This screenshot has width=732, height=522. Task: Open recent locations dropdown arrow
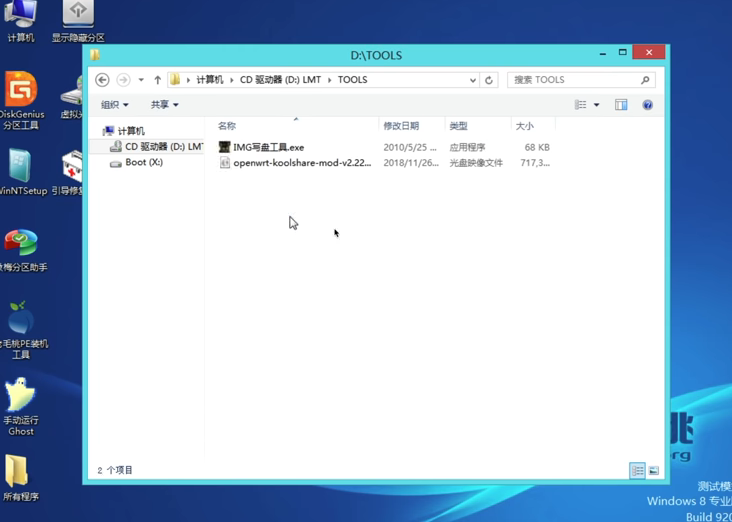click(x=141, y=80)
